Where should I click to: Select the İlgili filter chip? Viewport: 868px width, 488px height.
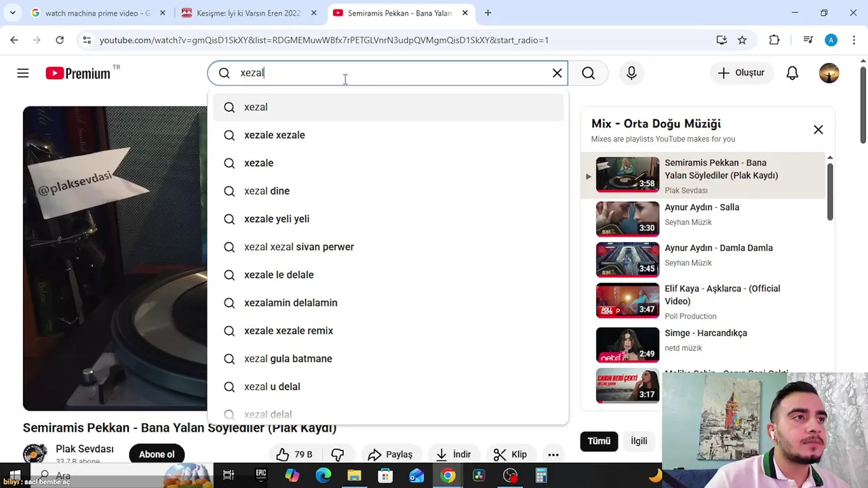639,441
